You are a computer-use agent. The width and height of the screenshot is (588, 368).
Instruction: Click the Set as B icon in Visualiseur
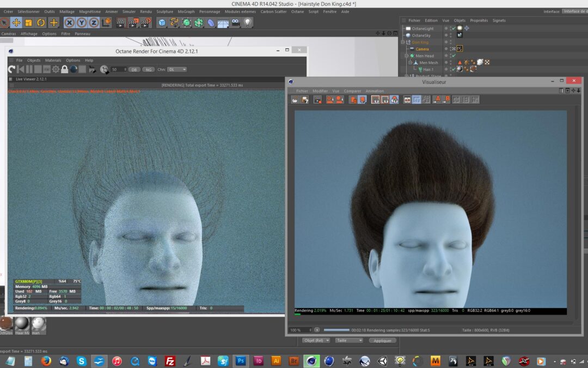click(446, 100)
